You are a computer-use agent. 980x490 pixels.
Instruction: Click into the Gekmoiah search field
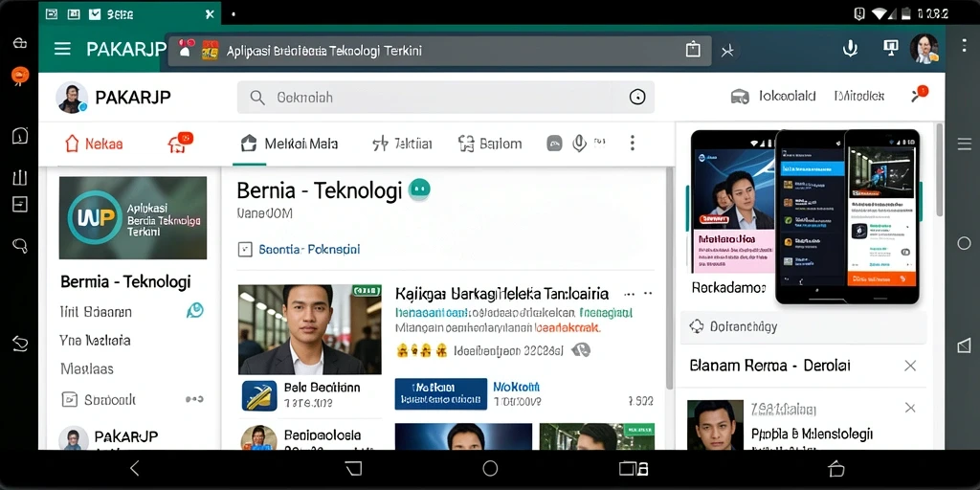point(446,98)
